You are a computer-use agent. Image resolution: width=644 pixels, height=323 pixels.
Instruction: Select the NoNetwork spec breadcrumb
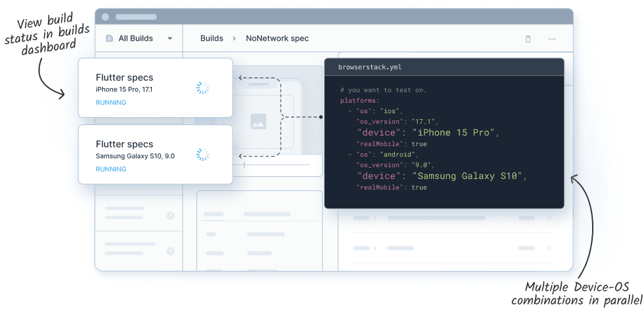coord(277,38)
